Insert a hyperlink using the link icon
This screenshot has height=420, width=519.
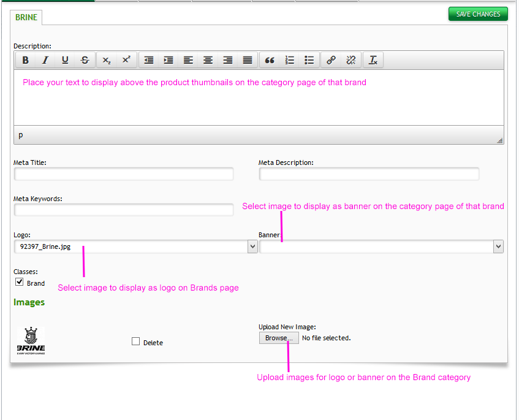(x=331, y=60)
